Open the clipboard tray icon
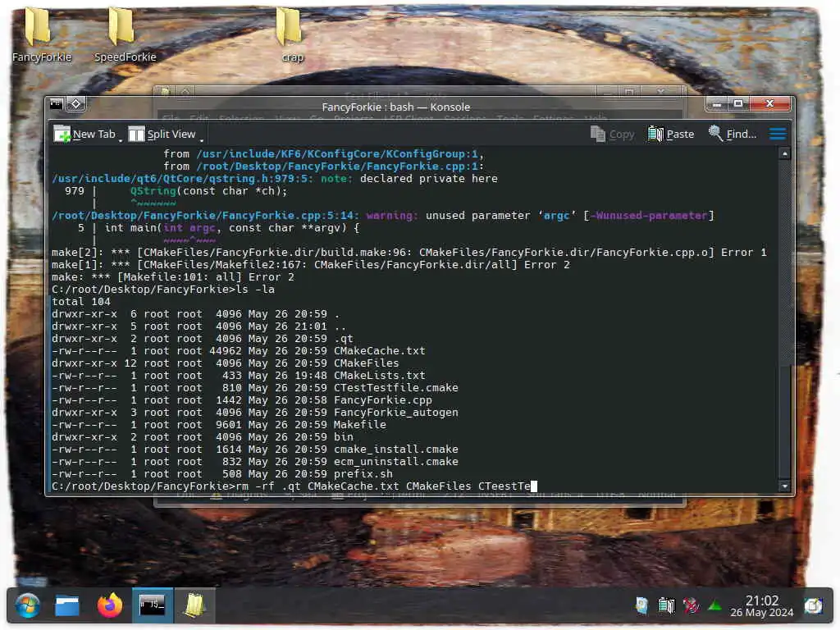This screenshot has height=630, width=840. coord(666,606)
